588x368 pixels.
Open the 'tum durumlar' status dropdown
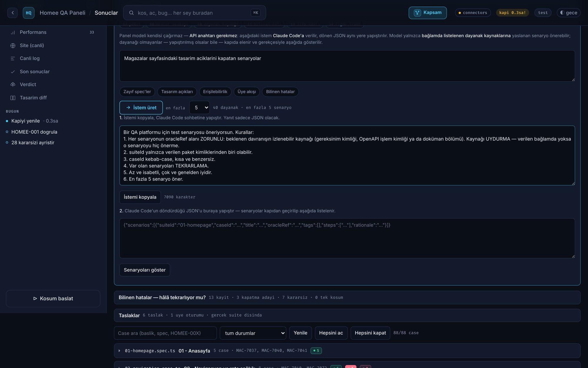point(253,333)
